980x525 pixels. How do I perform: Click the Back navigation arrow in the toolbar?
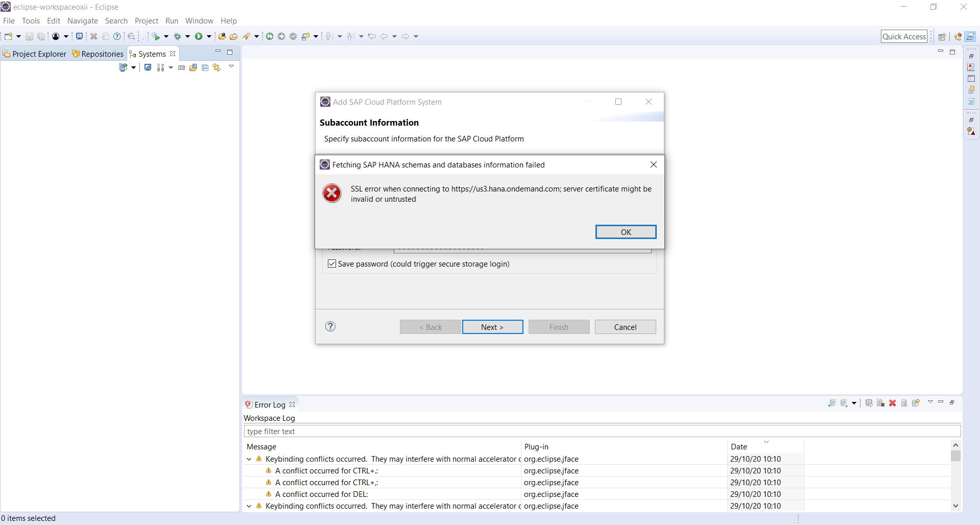[384, 36]
